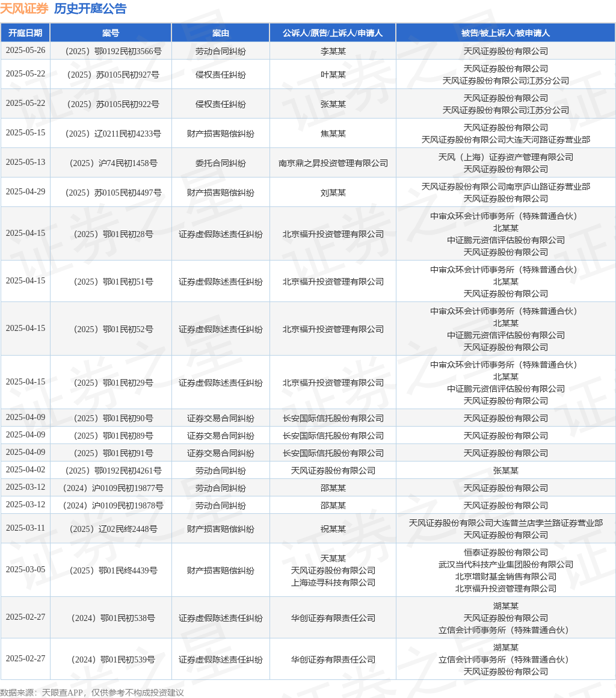
Task: Click case number (2025)鄂0192民初4261号
Action: click(113, 471)
